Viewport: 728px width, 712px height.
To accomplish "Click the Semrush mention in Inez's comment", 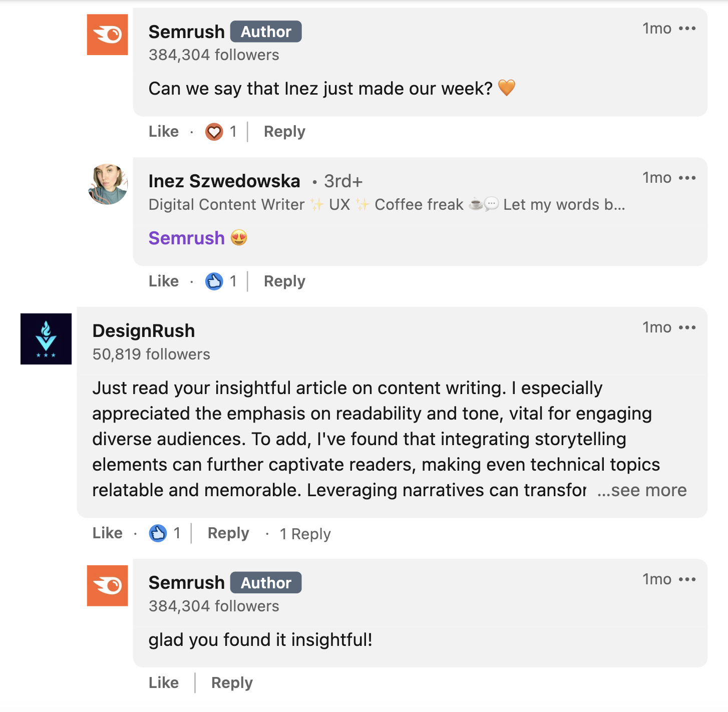I will coord(186,238).
